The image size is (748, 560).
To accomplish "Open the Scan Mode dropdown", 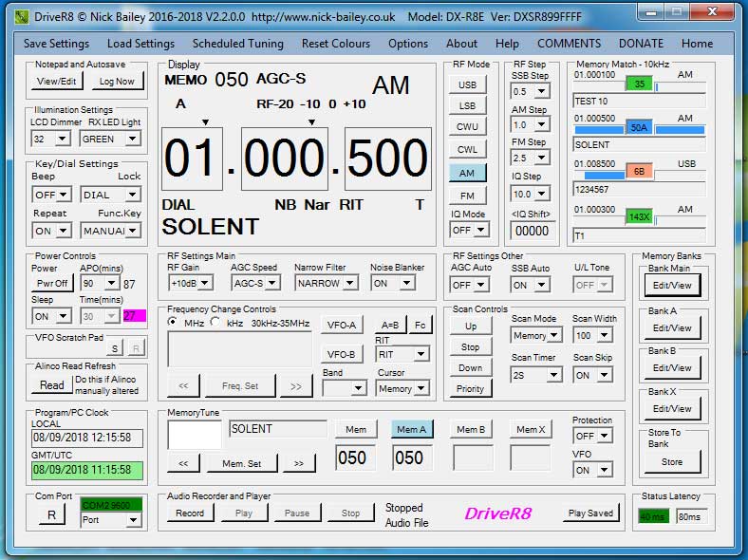I will point(553,335).
